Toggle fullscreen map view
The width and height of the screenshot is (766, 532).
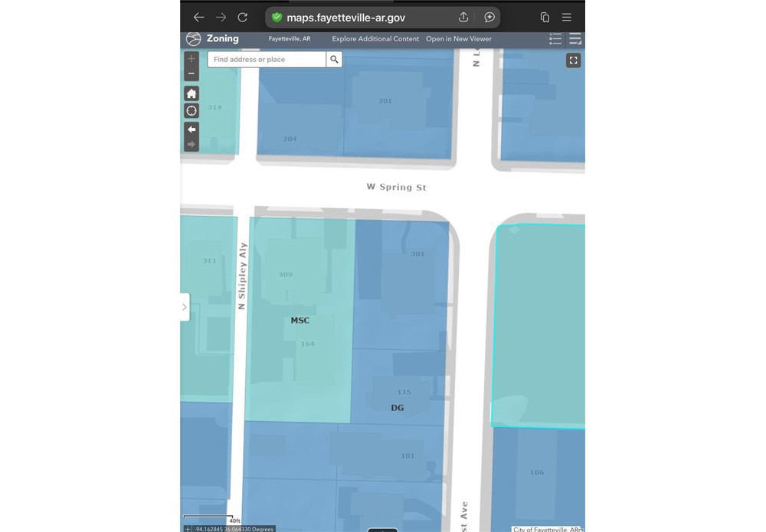(573, 60)
